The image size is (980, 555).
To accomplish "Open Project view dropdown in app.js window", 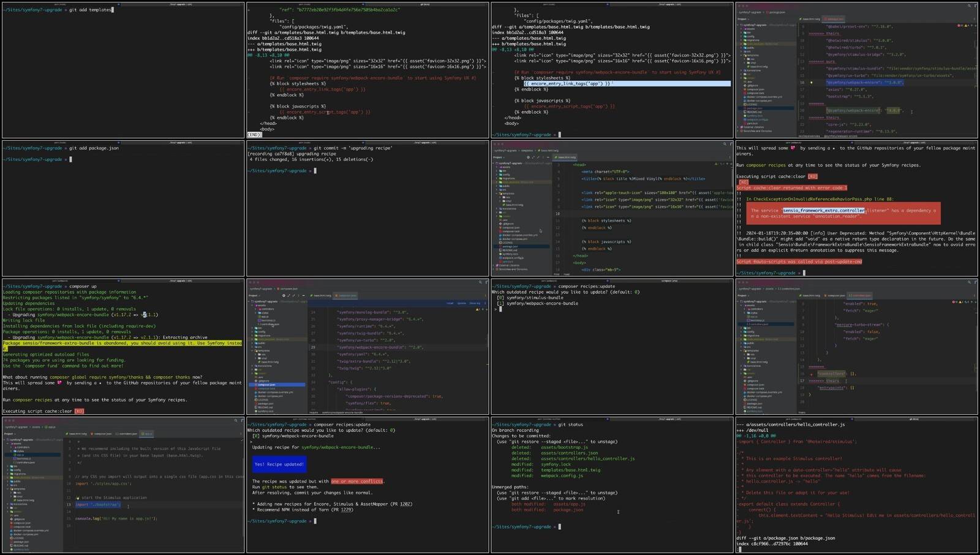I will click(x=10, y=434).
